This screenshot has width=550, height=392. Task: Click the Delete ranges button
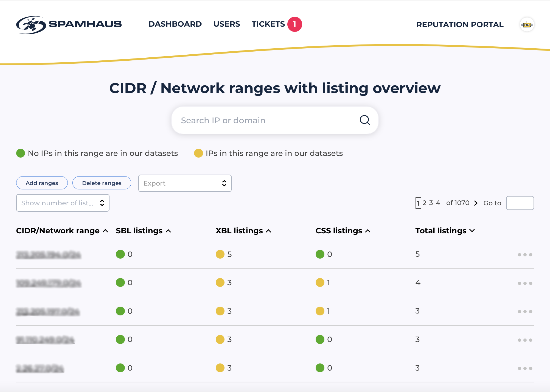[x=102, y=183]
